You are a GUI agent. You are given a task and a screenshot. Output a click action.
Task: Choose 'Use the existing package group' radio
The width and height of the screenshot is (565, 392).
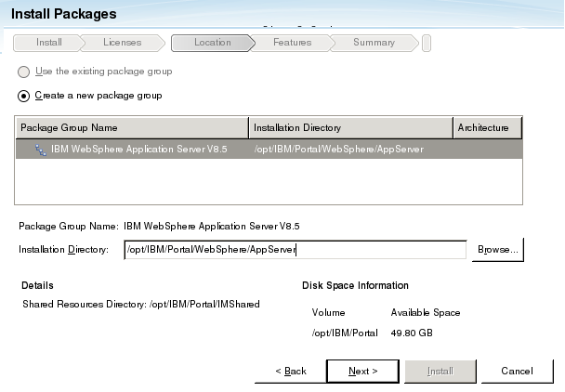pyautogui.click(x=24, y=72)
